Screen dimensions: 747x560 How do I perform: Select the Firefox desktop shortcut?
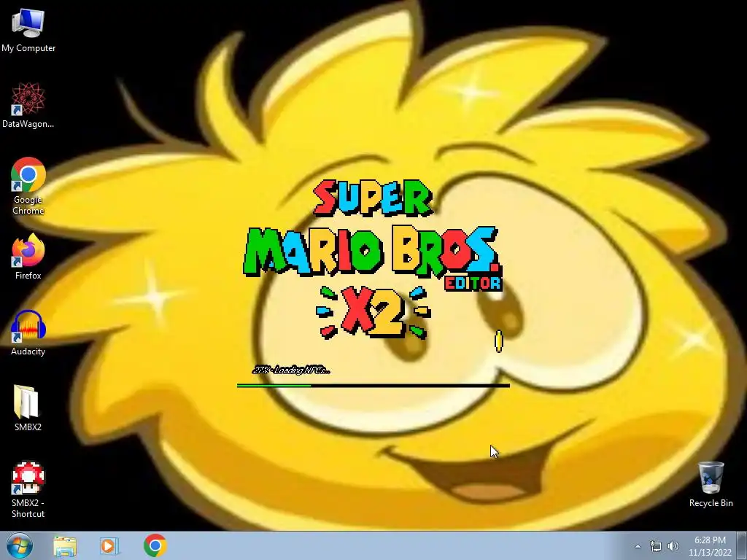28,256
